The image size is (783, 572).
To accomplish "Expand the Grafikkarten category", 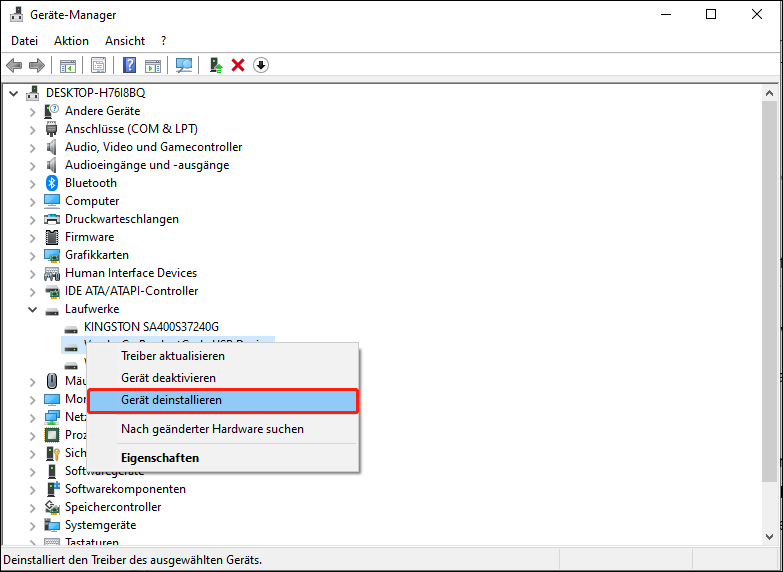I will [x=32, y=255].
